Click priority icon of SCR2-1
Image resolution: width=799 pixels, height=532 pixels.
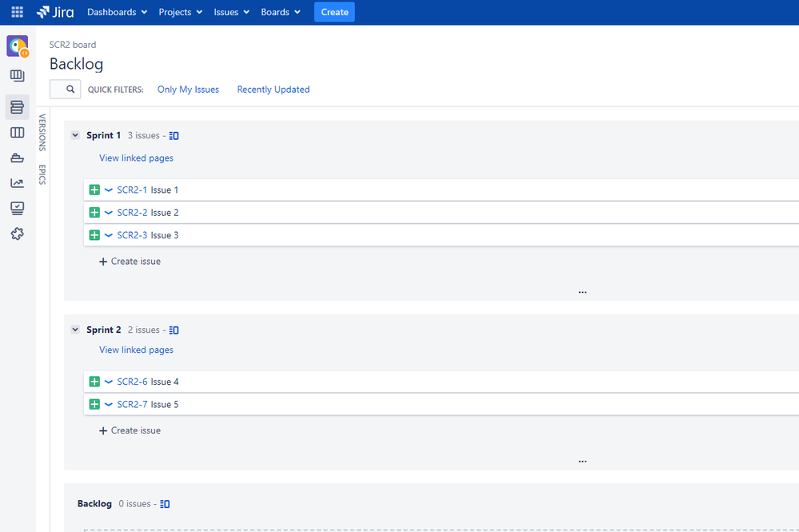coord(109,190)
